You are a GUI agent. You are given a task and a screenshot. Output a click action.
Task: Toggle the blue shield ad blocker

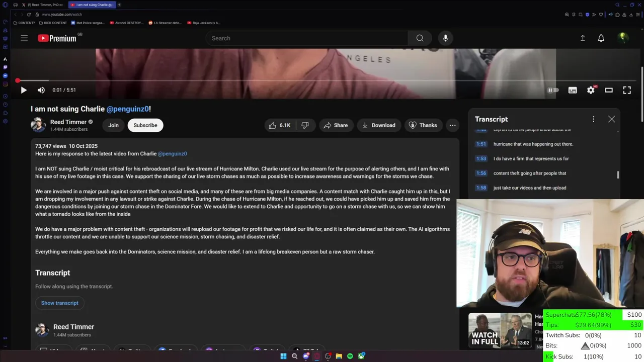pyautogui.click(x=587, y=15)
